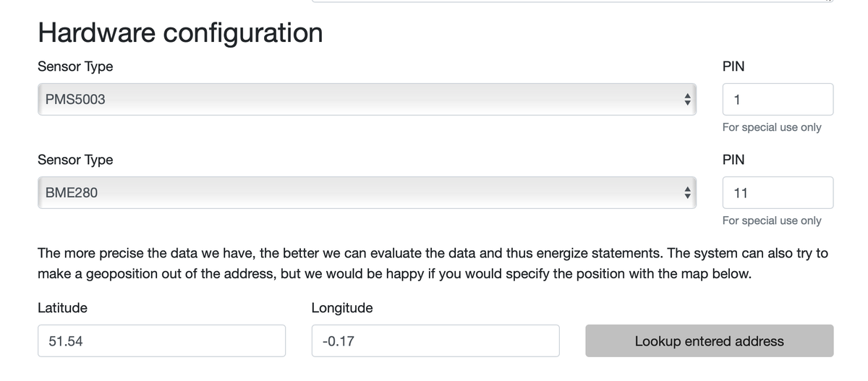Open the BME280 sensor type dropdown
This screenshot has width=868, height=381.
pyautogui.click(x=367, y=192)
